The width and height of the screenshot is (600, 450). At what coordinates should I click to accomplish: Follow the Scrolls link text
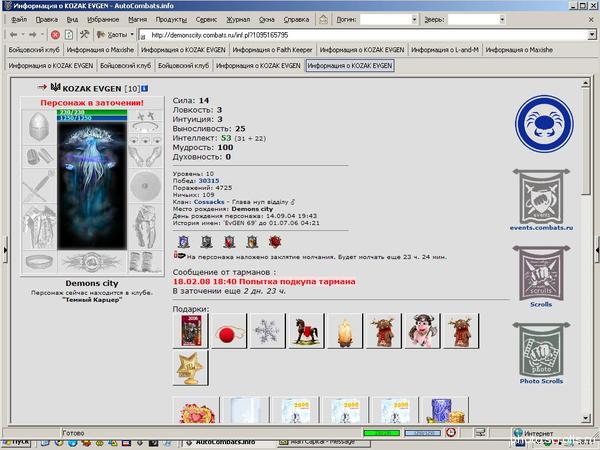point(541,304)
